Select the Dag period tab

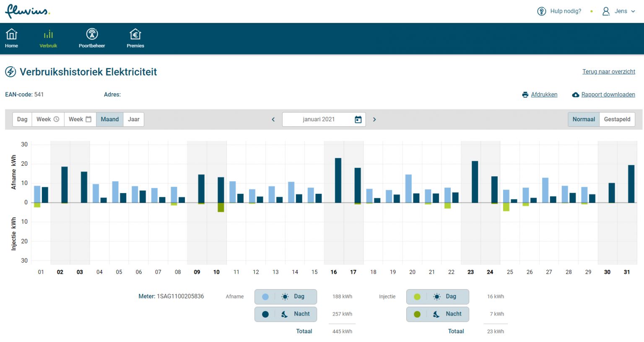[22, 119]
